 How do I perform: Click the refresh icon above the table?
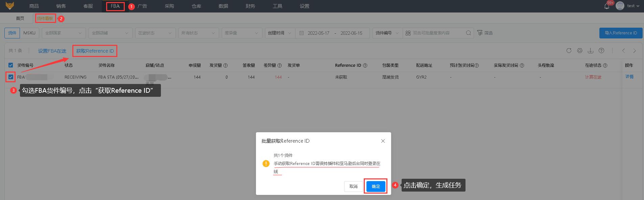click(x=569, y=51)
